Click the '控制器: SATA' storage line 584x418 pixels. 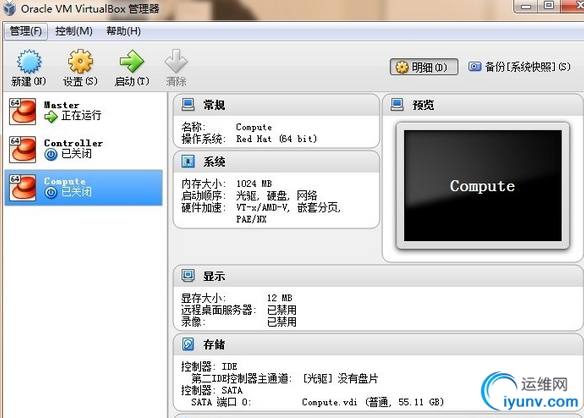point(212,390)
